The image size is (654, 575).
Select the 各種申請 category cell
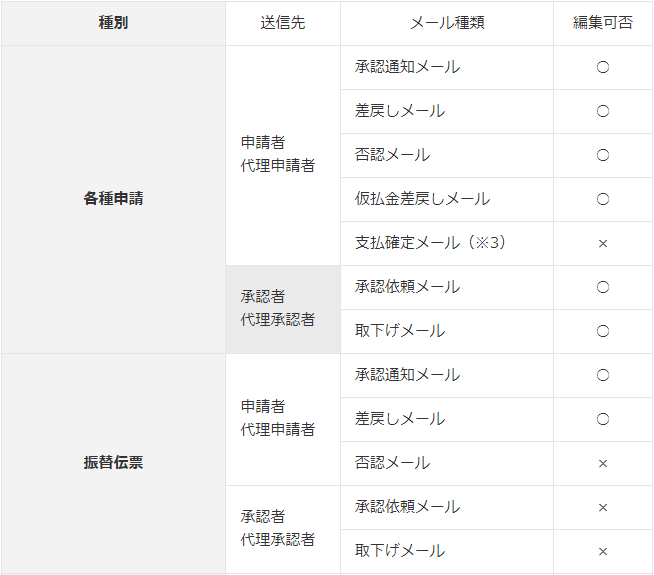click(x=113, y=199)
